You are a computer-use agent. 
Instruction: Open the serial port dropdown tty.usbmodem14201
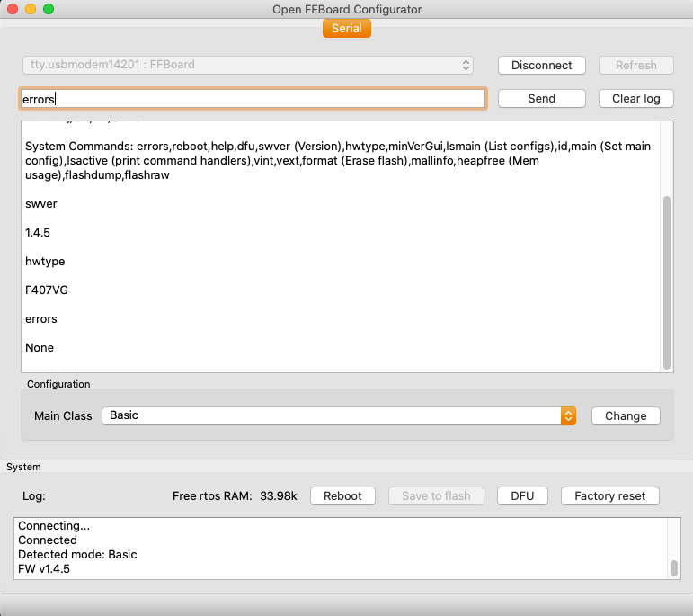point(248,65)
